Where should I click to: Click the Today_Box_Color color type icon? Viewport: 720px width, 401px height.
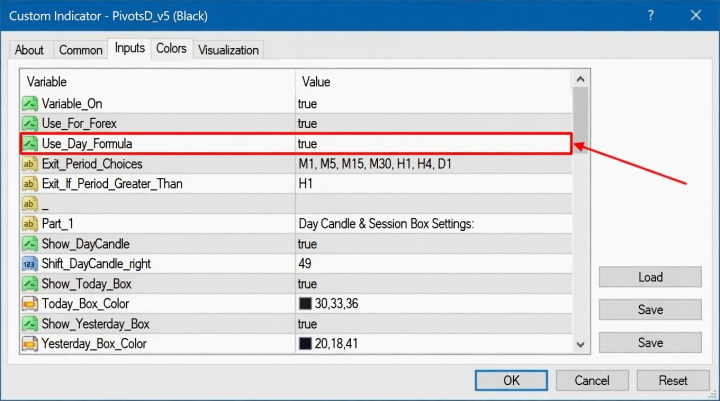30,304
